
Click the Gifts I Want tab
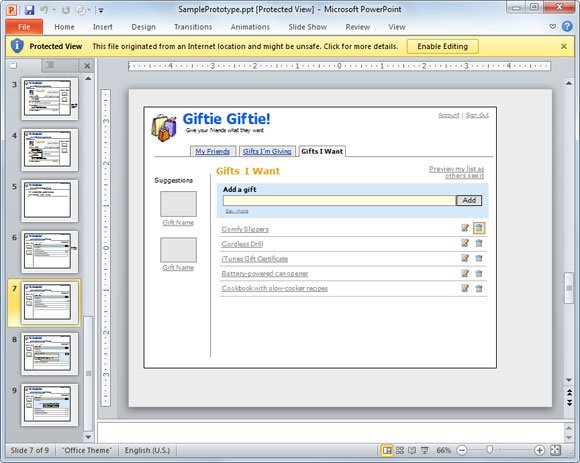click(322, 151)
